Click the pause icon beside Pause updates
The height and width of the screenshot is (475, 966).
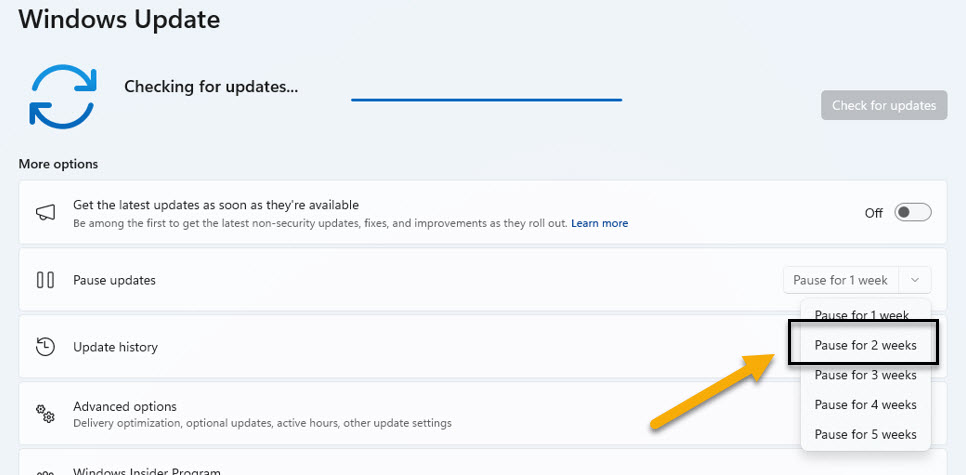[45, 280]
